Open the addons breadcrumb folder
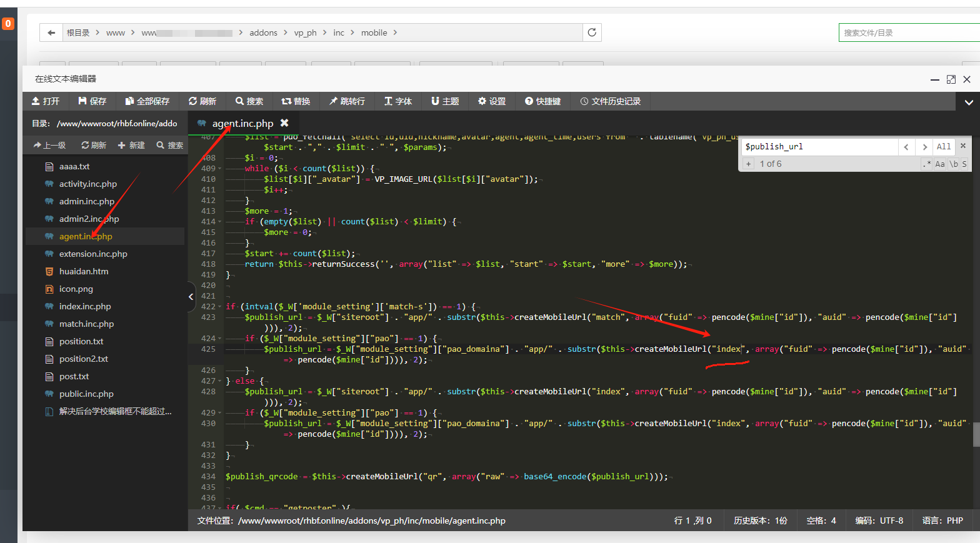The width and height of the screenshot is (980, 543). point(263,32)
